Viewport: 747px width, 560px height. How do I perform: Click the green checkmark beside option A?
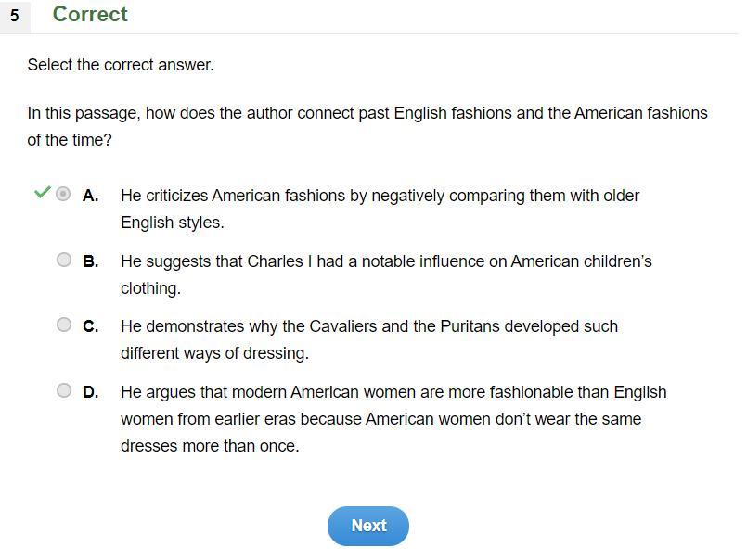coord(41,193)
